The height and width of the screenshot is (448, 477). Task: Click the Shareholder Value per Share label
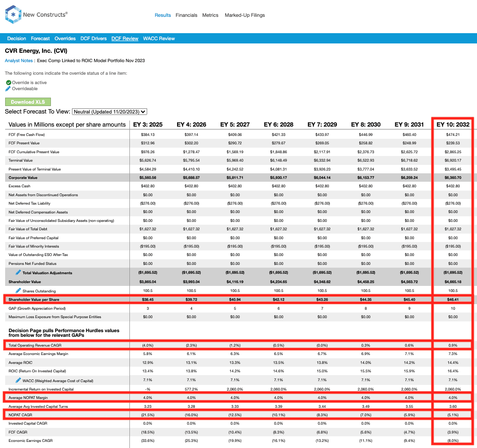point(34,299)
